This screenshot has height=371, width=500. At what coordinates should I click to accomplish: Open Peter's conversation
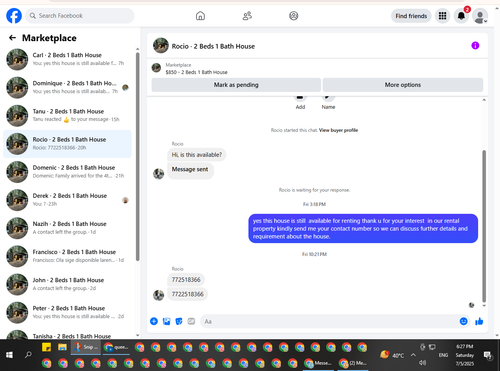click(67, 312)
